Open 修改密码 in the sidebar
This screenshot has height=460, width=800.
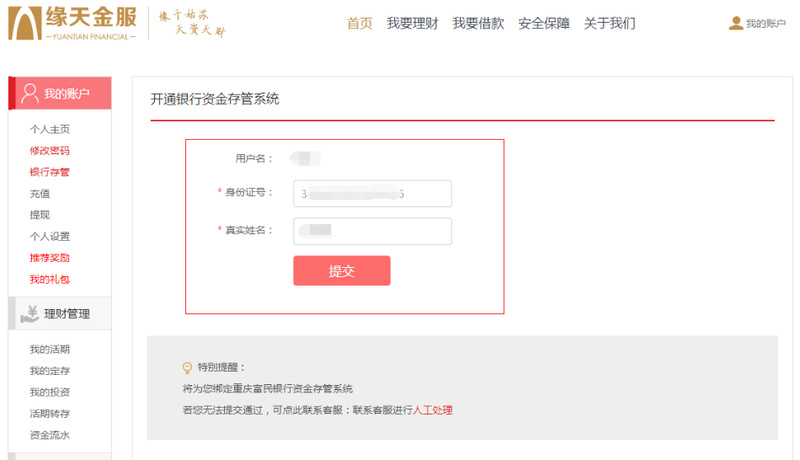[49, 151]
